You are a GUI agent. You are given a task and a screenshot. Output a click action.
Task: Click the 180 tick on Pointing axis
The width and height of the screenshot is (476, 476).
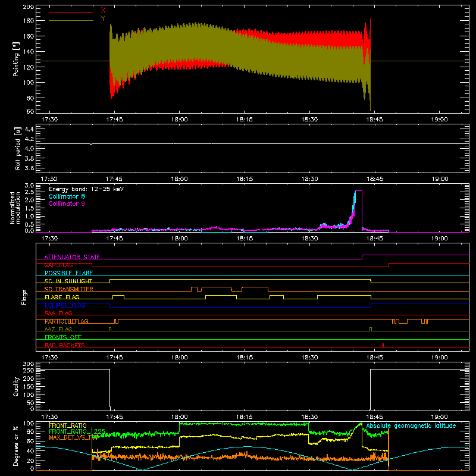[x=29, y=21]
